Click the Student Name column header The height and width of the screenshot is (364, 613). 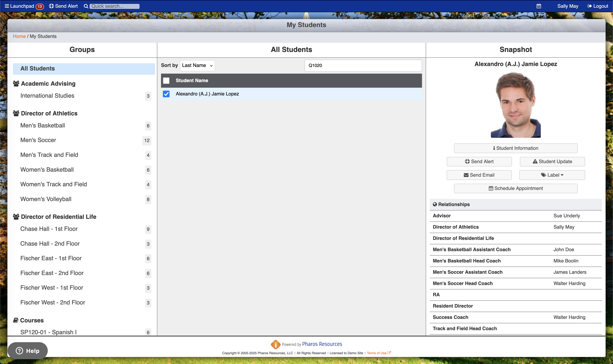(x=192, y=80)
